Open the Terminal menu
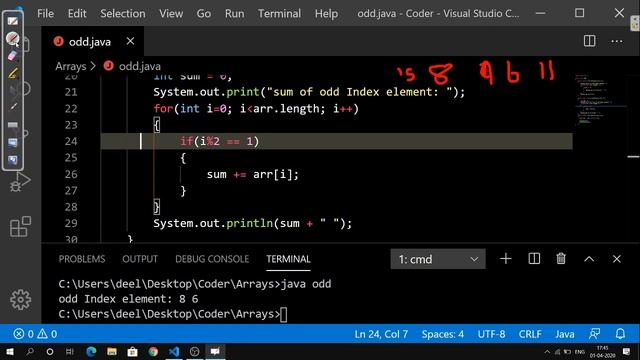 click(279, 13)
